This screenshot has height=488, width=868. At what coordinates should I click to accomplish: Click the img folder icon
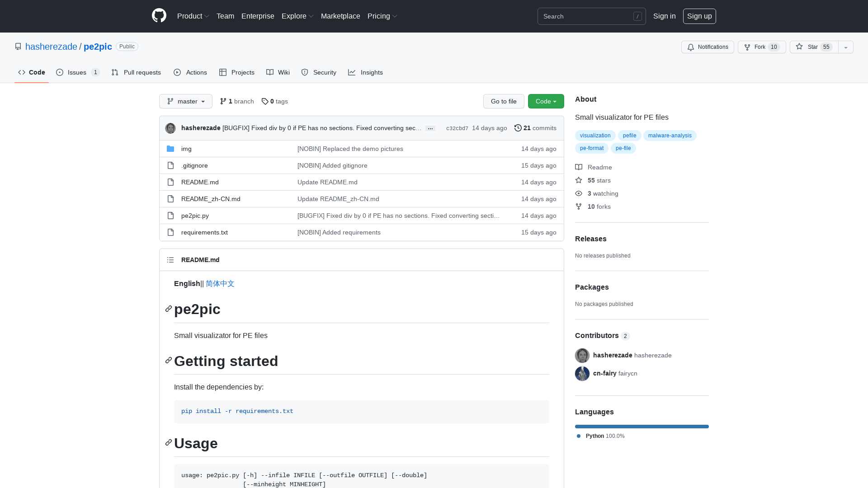coord(170,149)
